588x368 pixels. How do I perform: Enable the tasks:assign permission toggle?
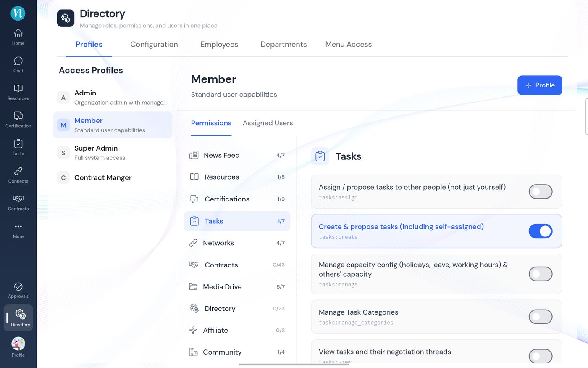[541, 192]
